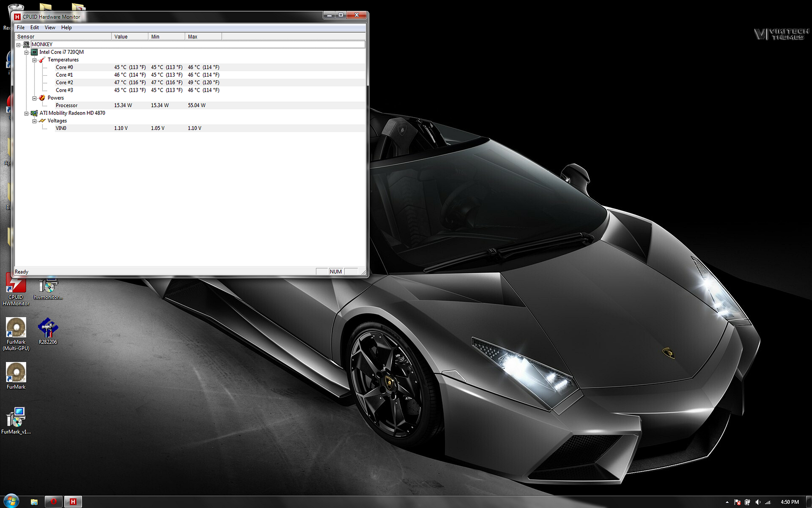Image resolution: width=812 pixels, height=508 pixels.
Task: Select the R282206 desktop icon
Action: point(48,331)
